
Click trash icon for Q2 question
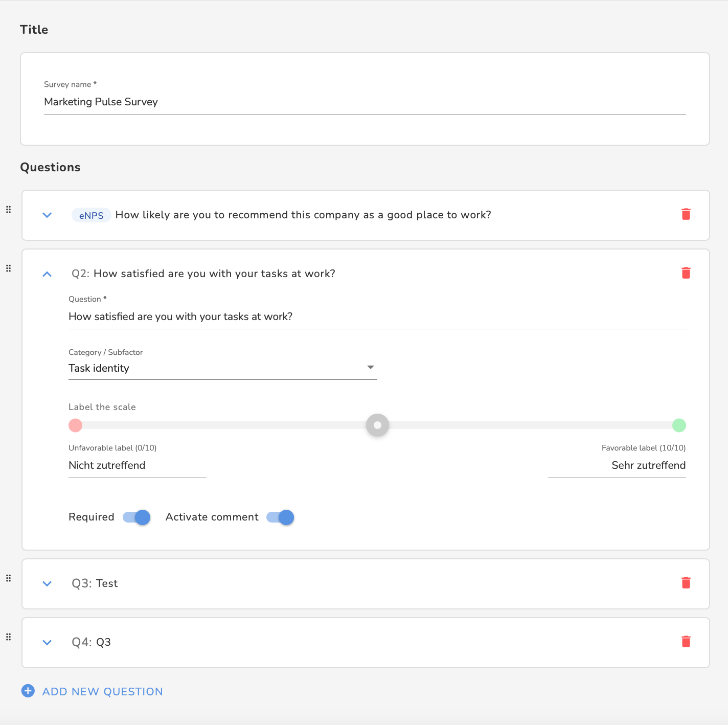pyautogui.click(x=686, y=273)
